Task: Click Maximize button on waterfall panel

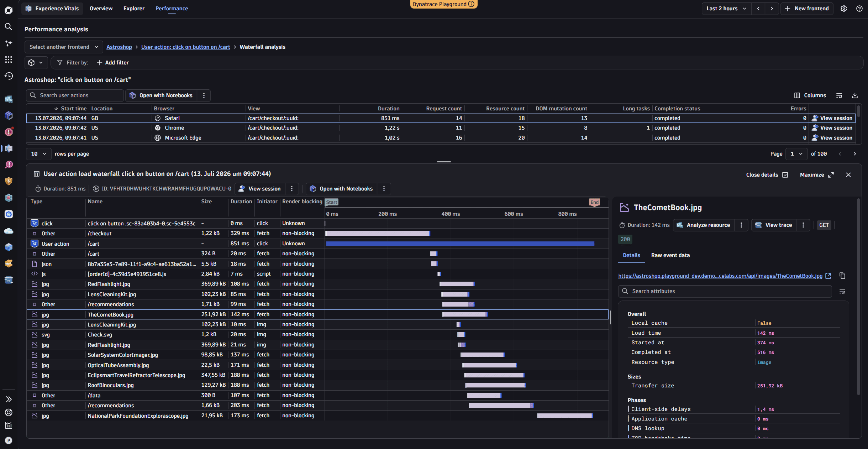Action: coord(817,175)
